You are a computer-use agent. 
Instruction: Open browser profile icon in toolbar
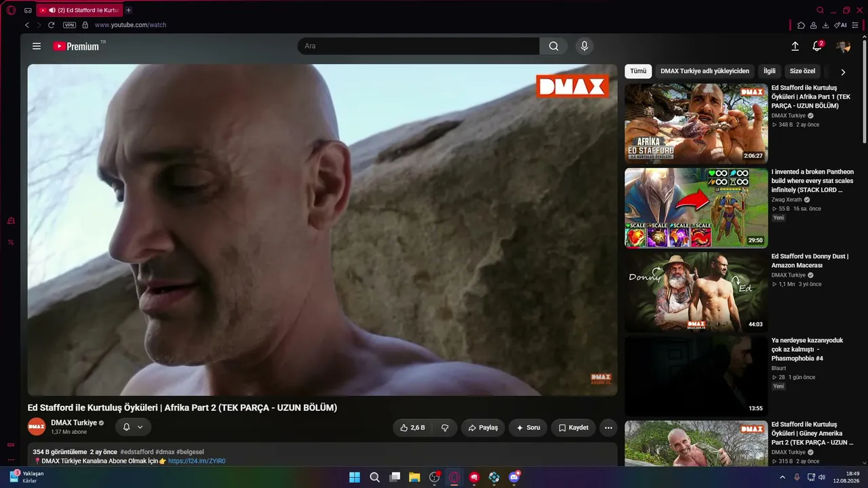(x=813, y=25)
